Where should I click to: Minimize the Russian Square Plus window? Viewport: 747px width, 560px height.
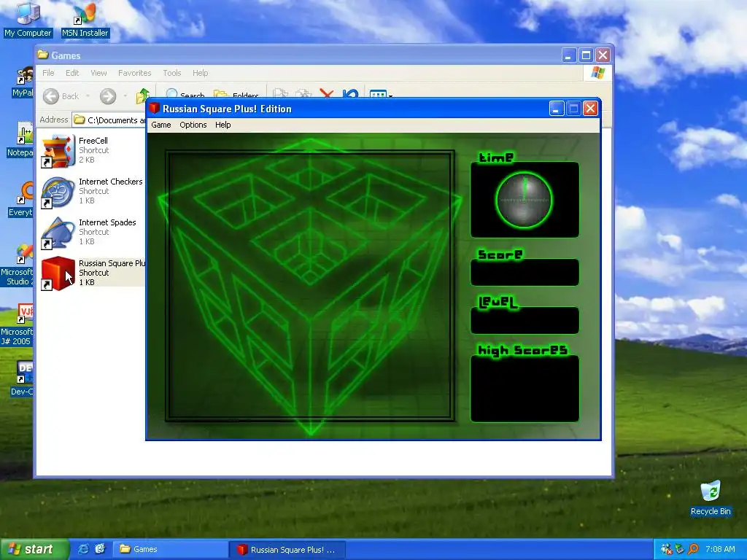click(x=556, y=109)
